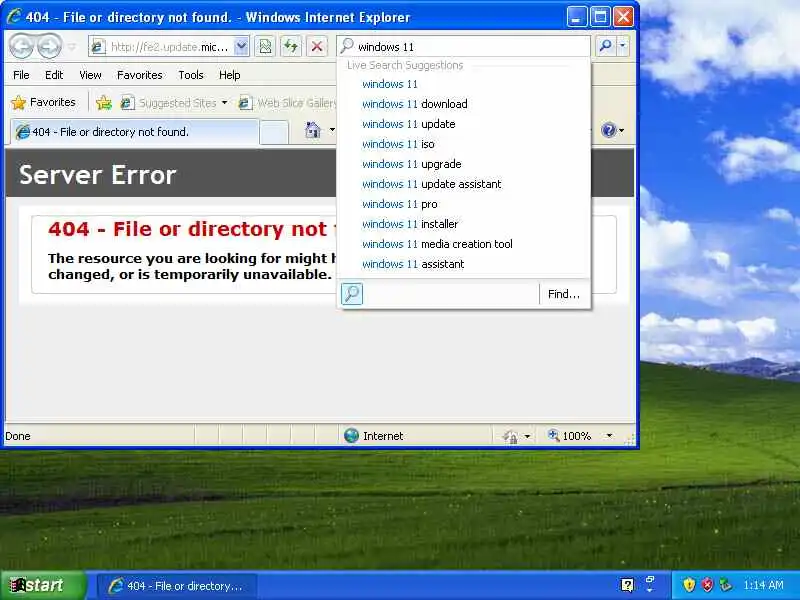
Task: Click the Refresh page icon
Action: (x=291, y=47)
